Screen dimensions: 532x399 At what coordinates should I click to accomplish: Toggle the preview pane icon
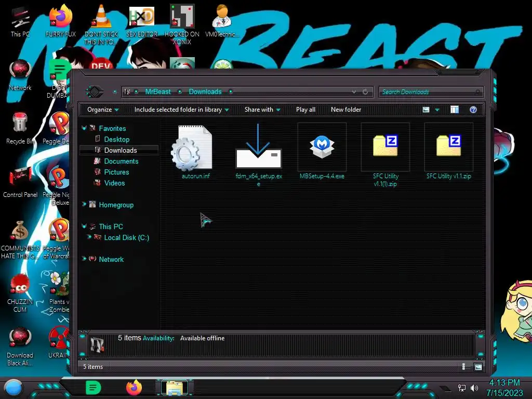pos(454,110)
